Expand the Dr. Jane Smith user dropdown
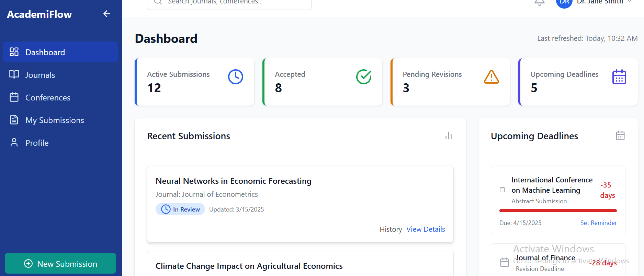The height and width of the screenshot is (276, 644). [630, 2]
